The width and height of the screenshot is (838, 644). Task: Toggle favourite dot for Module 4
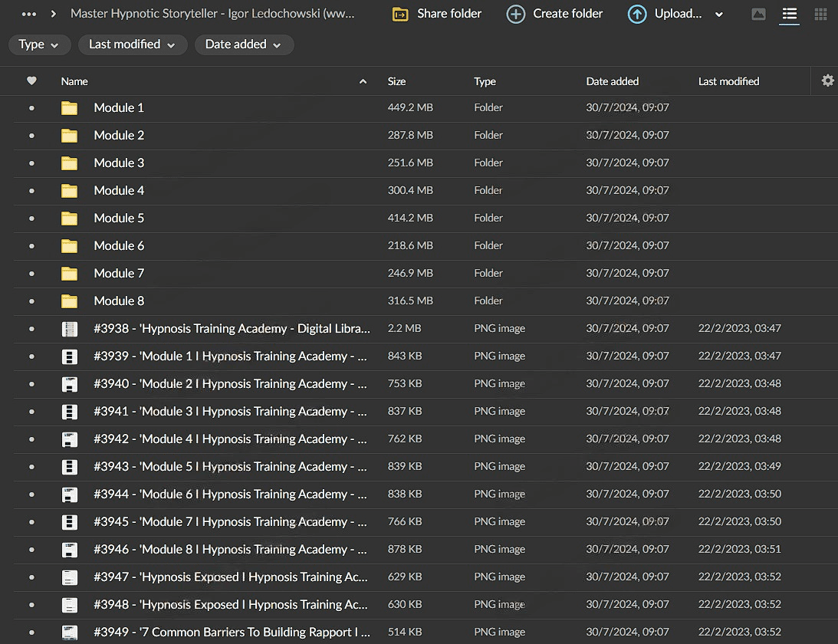click(x=31, y=191)
